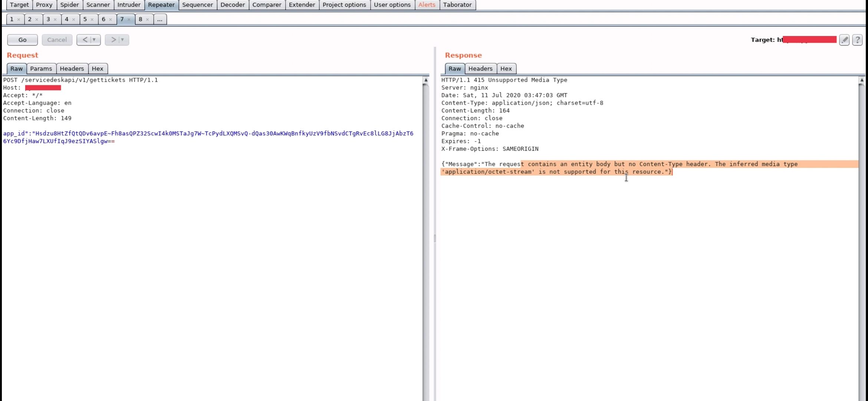Click the divider between Request and Response panes
The height and width of the screenshot is (401, 868).
point(435,238)
